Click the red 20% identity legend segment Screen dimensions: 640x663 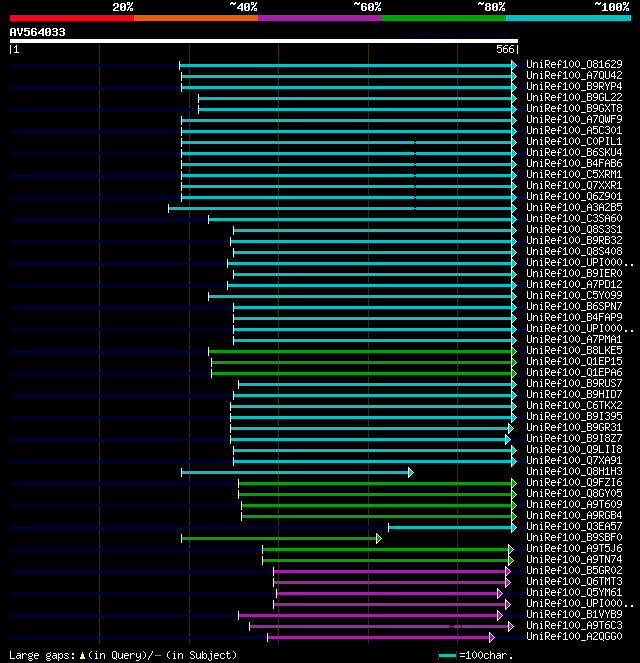coord(72,18)
